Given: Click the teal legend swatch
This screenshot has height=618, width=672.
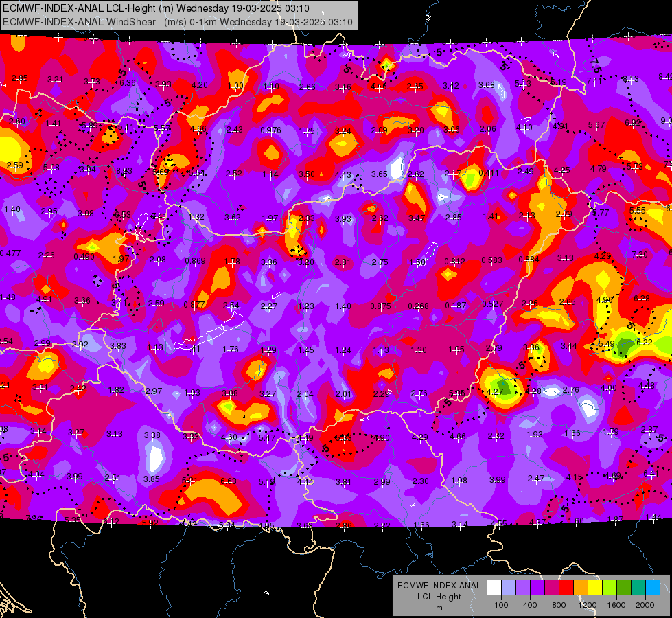Looking at the screenshot, I should click(638, 587).
